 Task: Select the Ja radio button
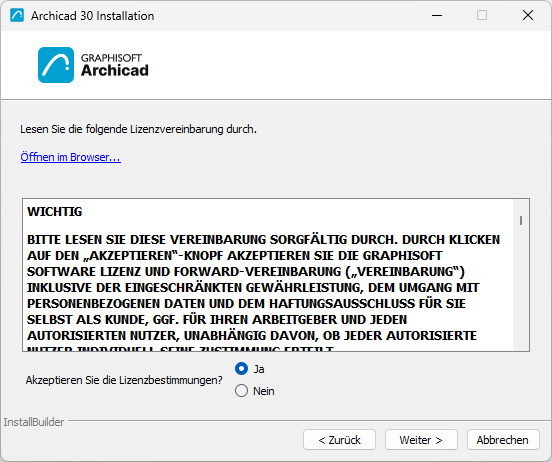(x=241, y=369)
